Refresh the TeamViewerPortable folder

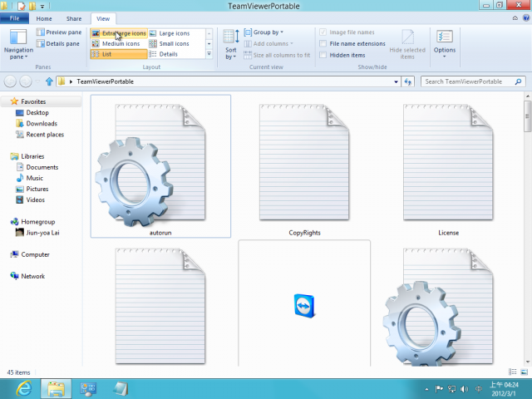(x=408, y=81)
